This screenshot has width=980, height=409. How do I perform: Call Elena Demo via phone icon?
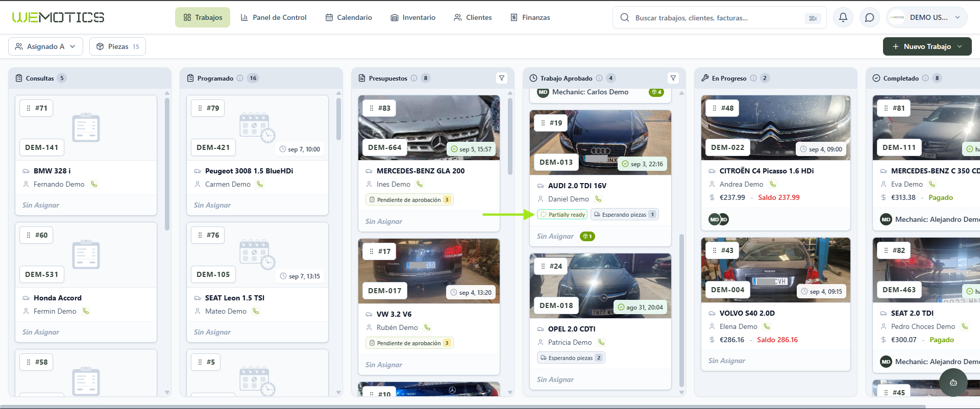[x=767, y=326]
